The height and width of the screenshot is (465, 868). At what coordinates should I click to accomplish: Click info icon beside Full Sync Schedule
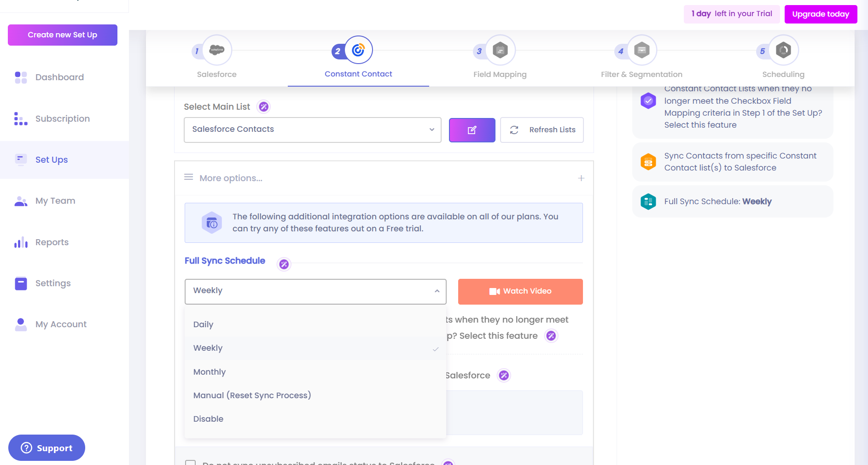coord(284,264)
